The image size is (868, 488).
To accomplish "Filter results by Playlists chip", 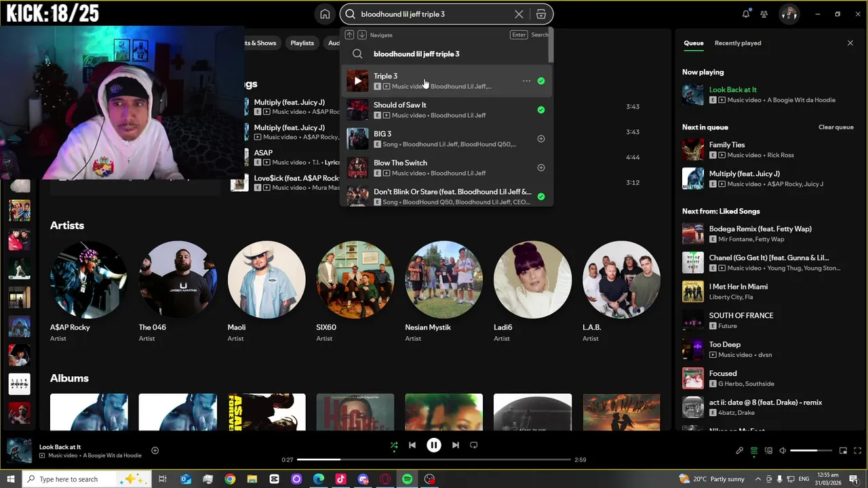I will click(302, 43).
